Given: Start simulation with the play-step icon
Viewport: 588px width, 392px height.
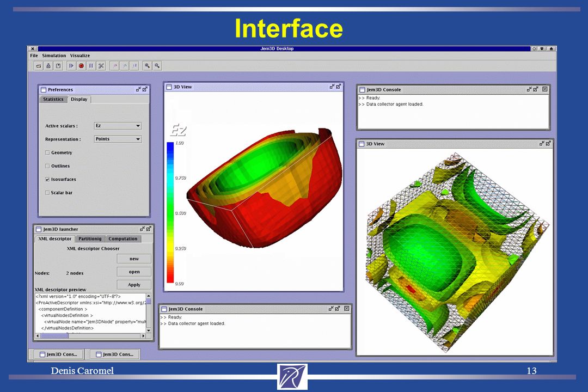Looking at the screenshot, I should 71,66.
